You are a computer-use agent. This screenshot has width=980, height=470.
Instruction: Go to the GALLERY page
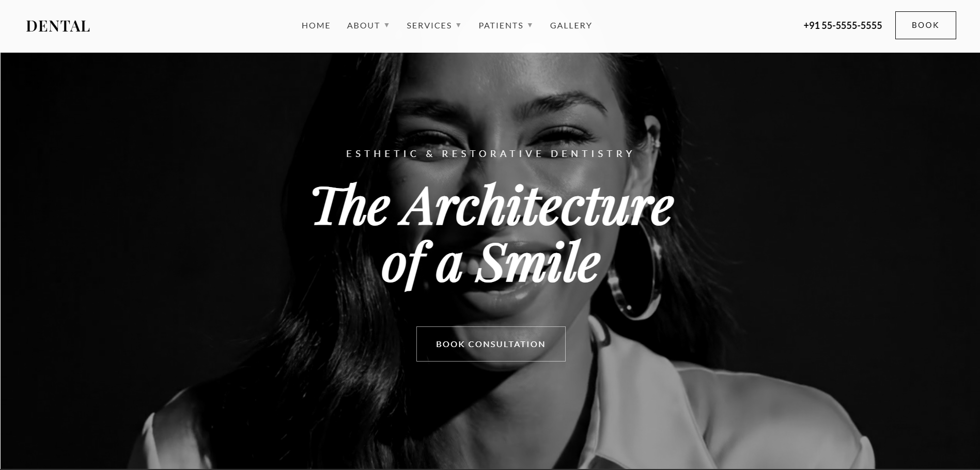tap(571, 25)
